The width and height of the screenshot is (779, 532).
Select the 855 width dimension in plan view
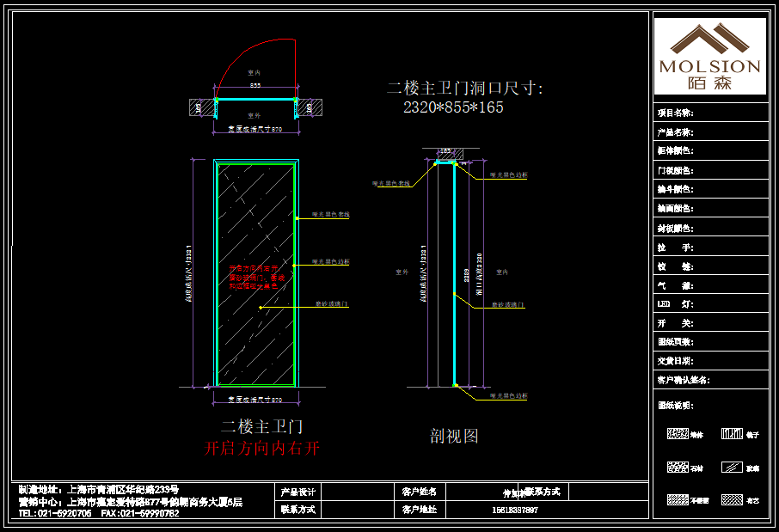[x=255, y=86]
